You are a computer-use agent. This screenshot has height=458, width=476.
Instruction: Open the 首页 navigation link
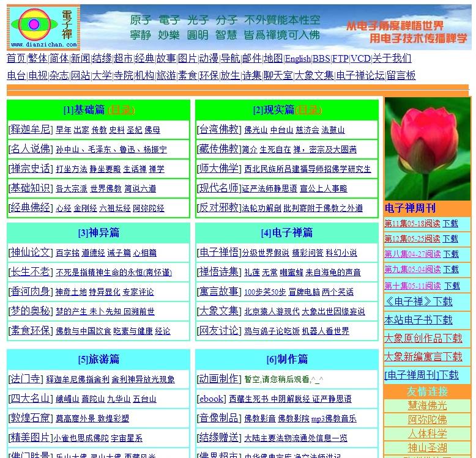[17, 58]
